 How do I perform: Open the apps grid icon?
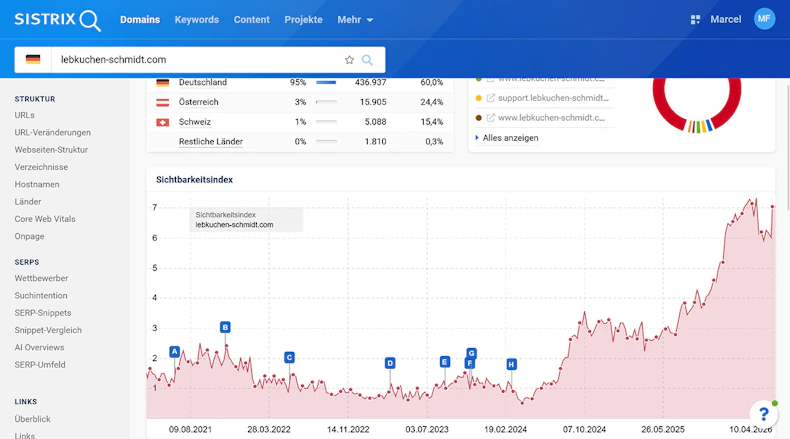tap(695, 20)
